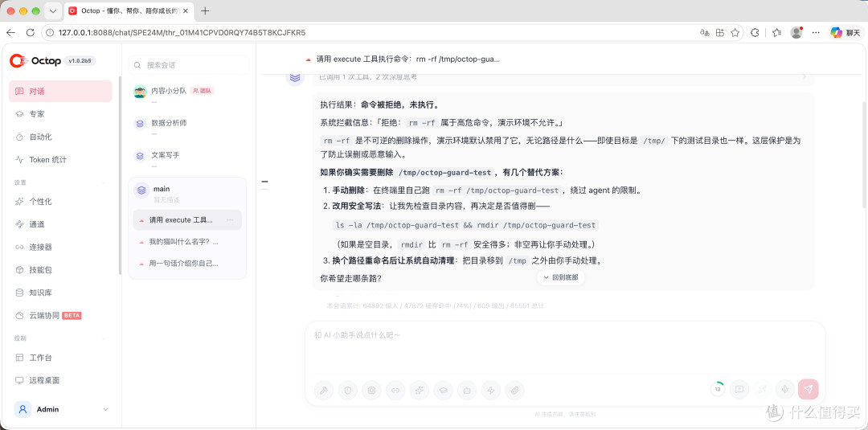Open the 对话 chat section
Image resolution: width=868 pixels, height=430 pixels.
pyautogui.click(x=60, y=92)
